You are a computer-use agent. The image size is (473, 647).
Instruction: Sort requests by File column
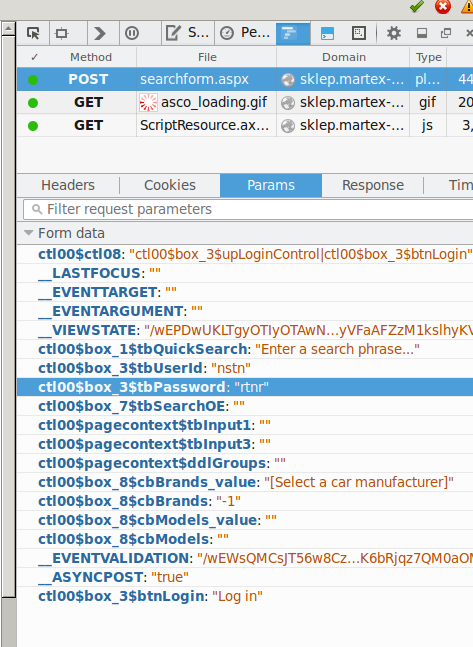pos(207,57)
